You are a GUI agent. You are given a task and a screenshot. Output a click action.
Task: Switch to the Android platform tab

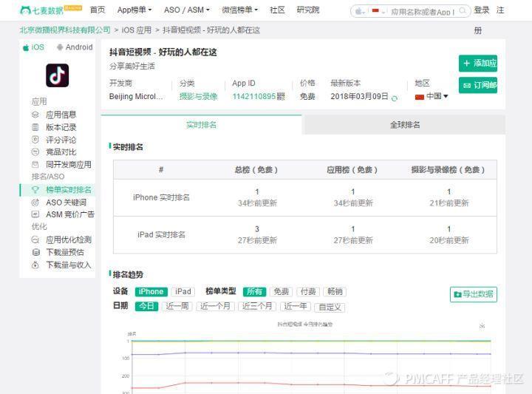click(75, 47)
